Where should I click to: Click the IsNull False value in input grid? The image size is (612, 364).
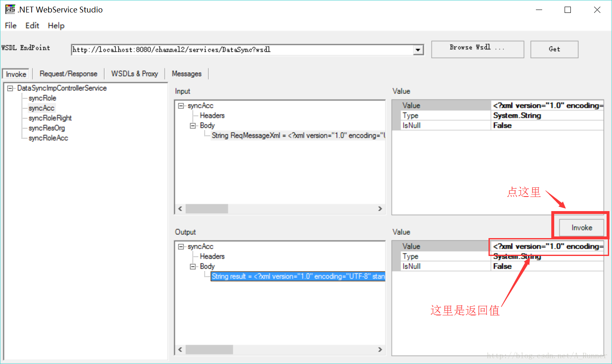pyautogui.click(x=548, y=125)
